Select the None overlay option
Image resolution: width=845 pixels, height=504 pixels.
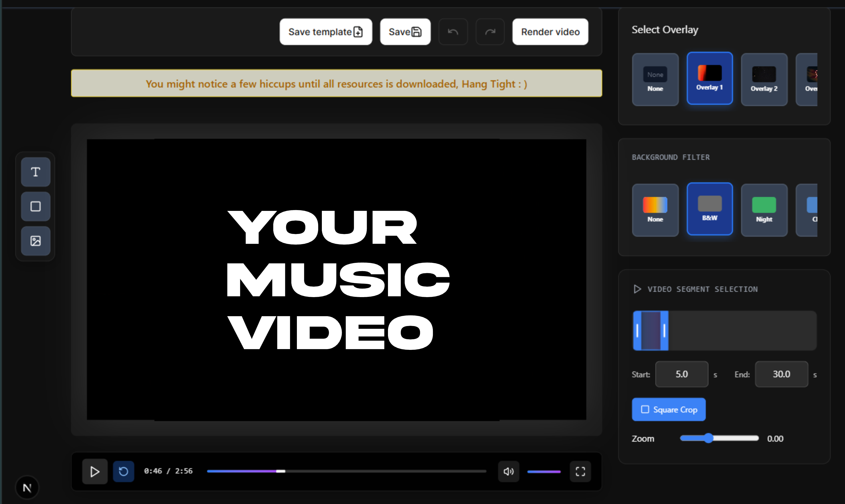coord(655,80)
